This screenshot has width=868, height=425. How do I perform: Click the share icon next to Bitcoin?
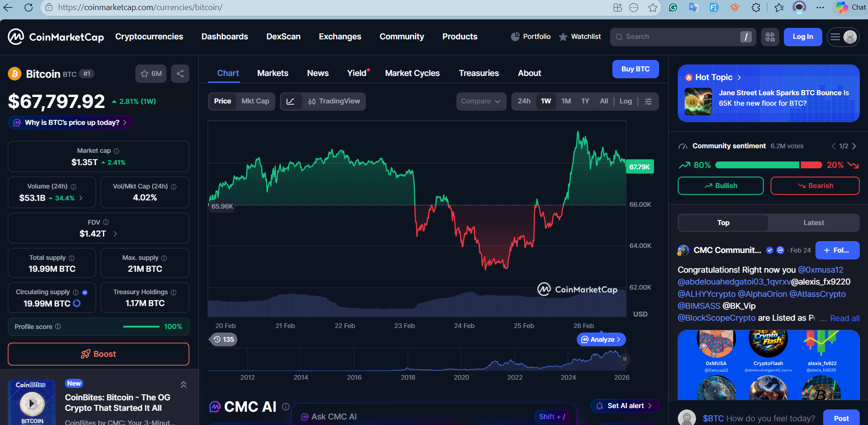tap(180, 74)
